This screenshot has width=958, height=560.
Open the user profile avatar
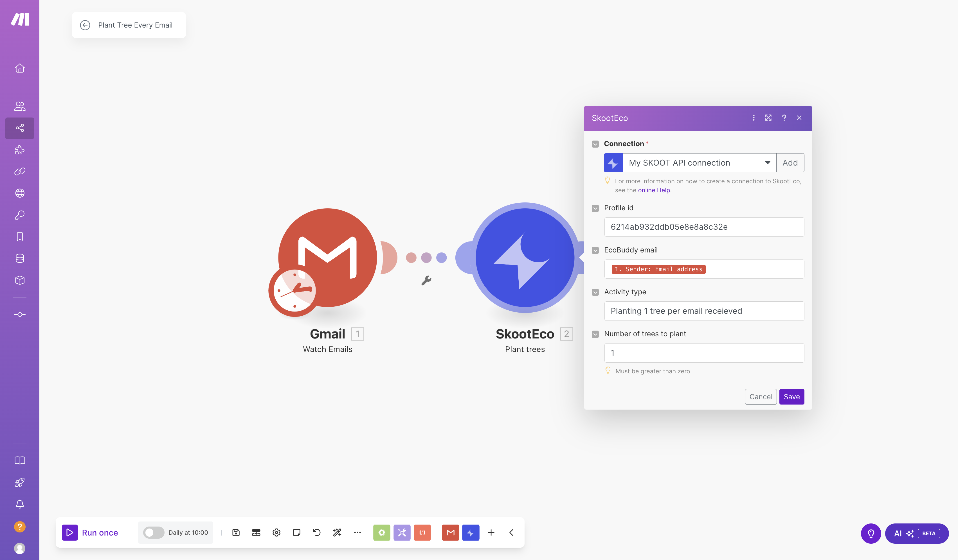click(x=20, y=548)
